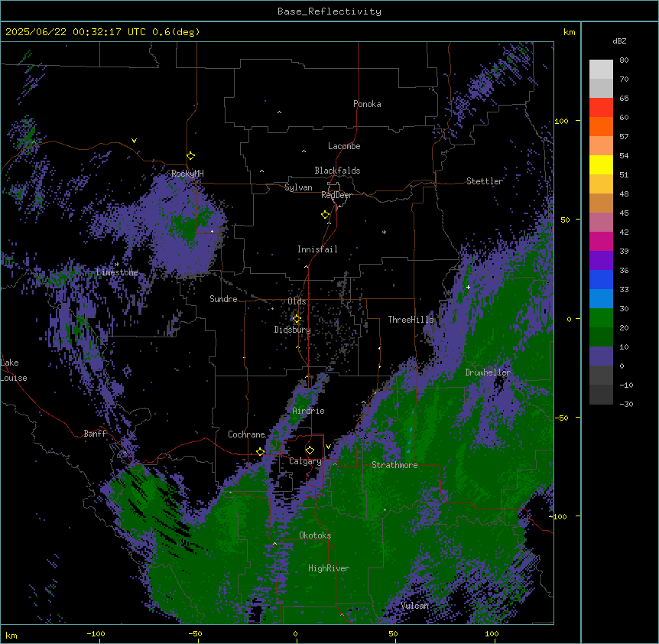The image size is (659, 644).
Task: Pick the magenta 39-42 dBZ legend color
Action: point(601,241)
